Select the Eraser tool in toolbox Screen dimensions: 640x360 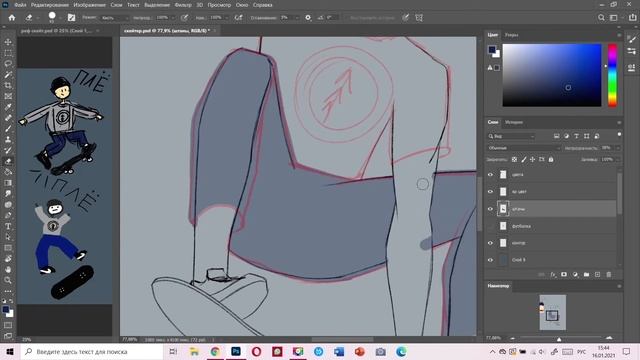point(8,161)
